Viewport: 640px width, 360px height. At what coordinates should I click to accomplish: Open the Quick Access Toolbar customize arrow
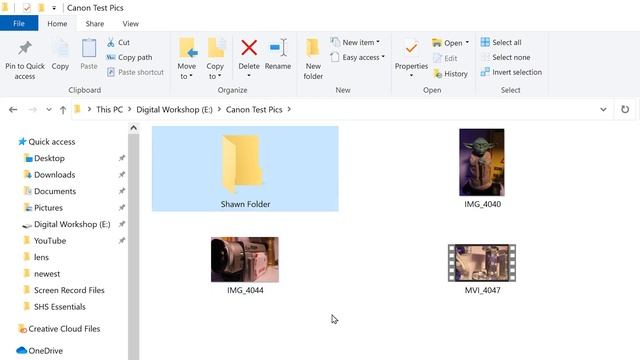54,8
